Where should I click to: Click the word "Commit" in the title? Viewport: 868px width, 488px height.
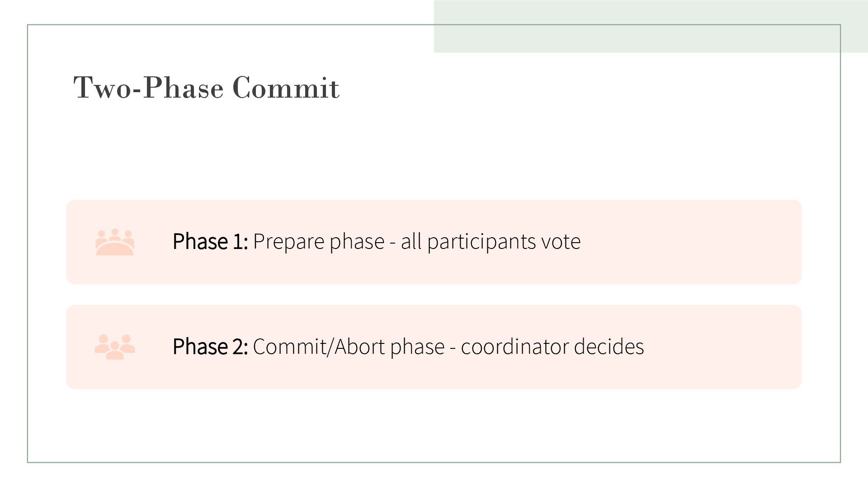[286, 87]
